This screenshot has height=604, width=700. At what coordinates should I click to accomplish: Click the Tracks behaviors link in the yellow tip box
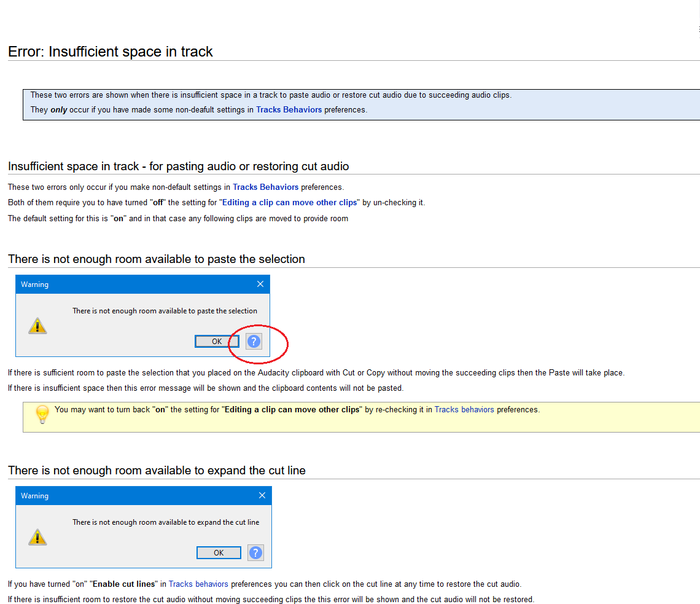[x=464, y=409]
